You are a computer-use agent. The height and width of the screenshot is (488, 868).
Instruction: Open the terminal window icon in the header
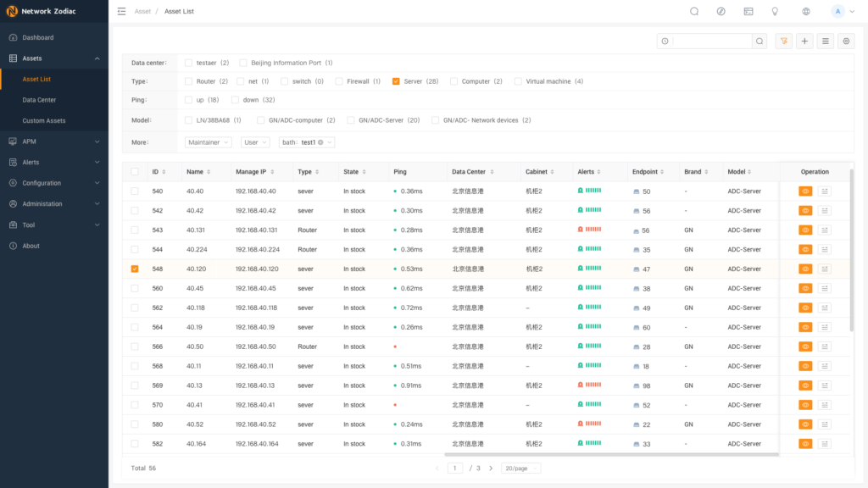pyautogui.click(x=748, y=11)
